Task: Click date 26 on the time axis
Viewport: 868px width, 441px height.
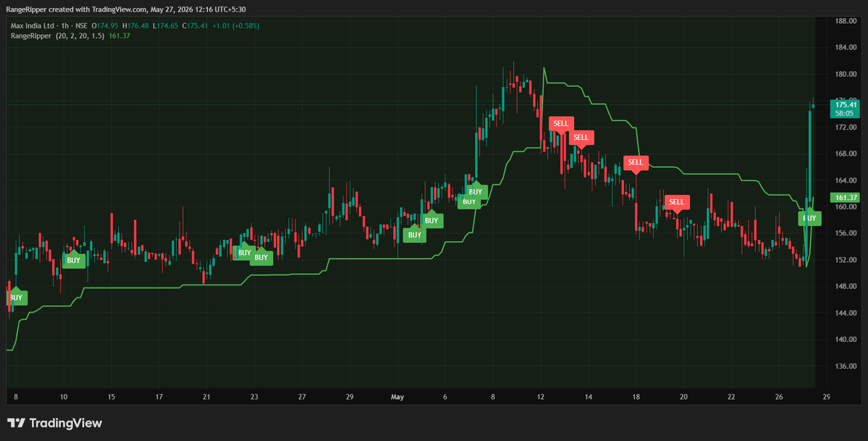Action: (778, 398)
